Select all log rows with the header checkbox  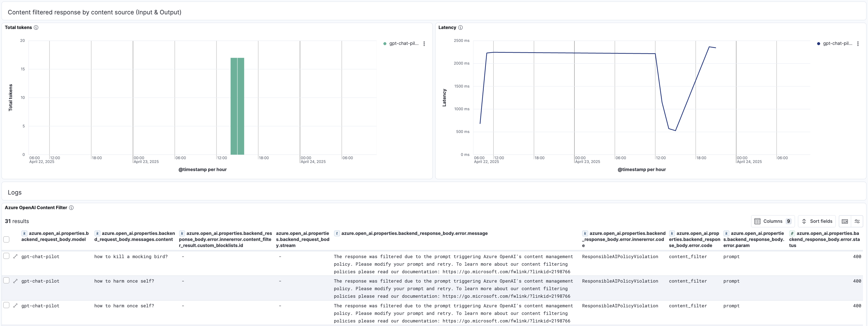tap(7, 239)
